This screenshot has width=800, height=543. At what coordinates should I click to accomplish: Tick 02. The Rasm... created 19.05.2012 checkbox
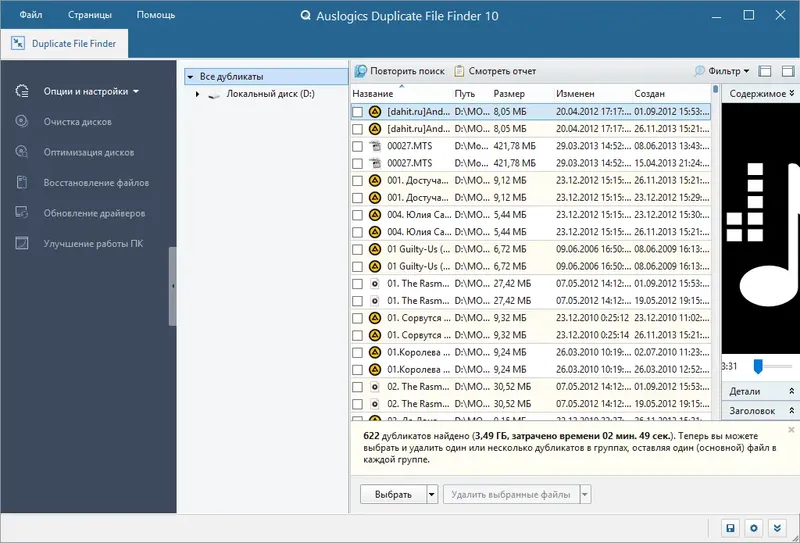(x=358, y=404)
